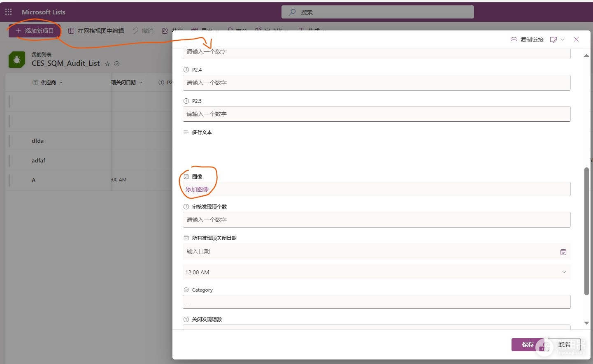Click the green bug list icon
This screenshot has height=364, width=593.
pyautogui.click(x=17, y=60)
